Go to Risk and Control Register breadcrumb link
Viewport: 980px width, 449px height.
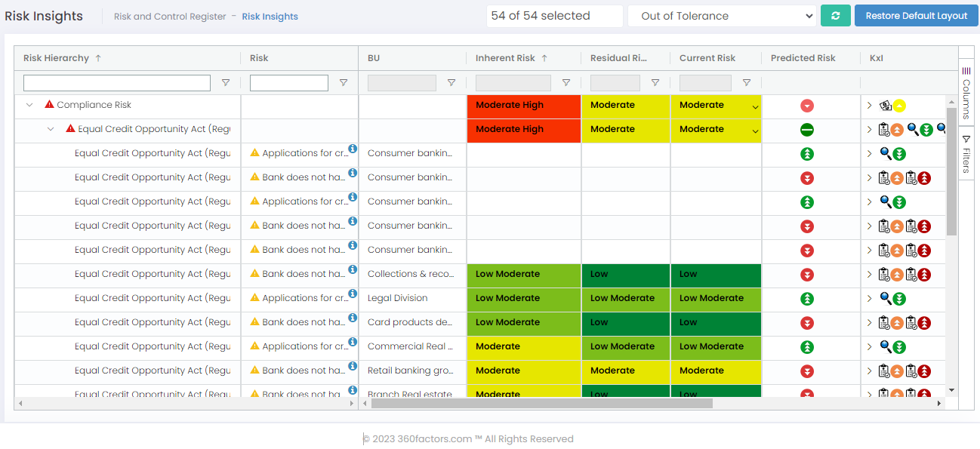point(170,17)
